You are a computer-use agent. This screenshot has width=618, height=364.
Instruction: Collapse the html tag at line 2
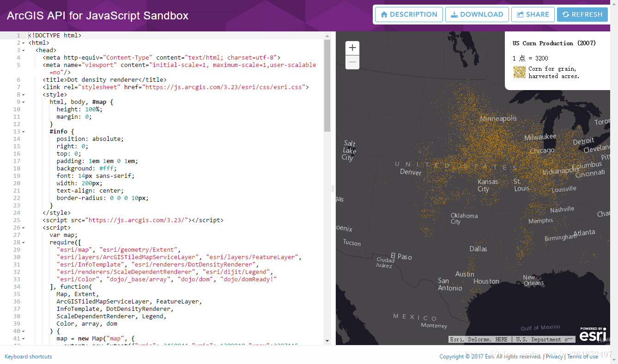[24, 43]
